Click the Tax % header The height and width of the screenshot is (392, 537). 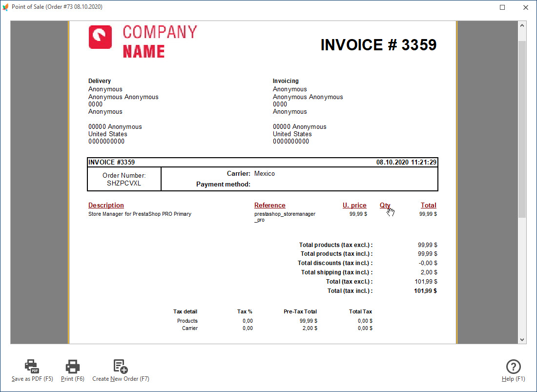point(245,311)
